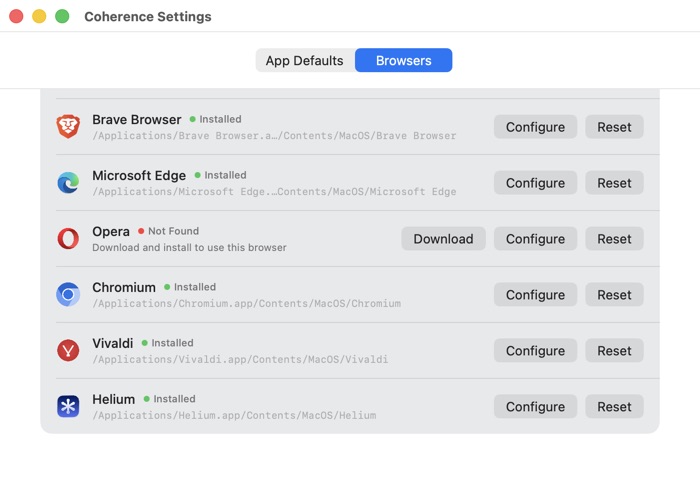Viewport: 700px width, 482px height.
Task: Reset Helium settings
Action: pos(614,406)
